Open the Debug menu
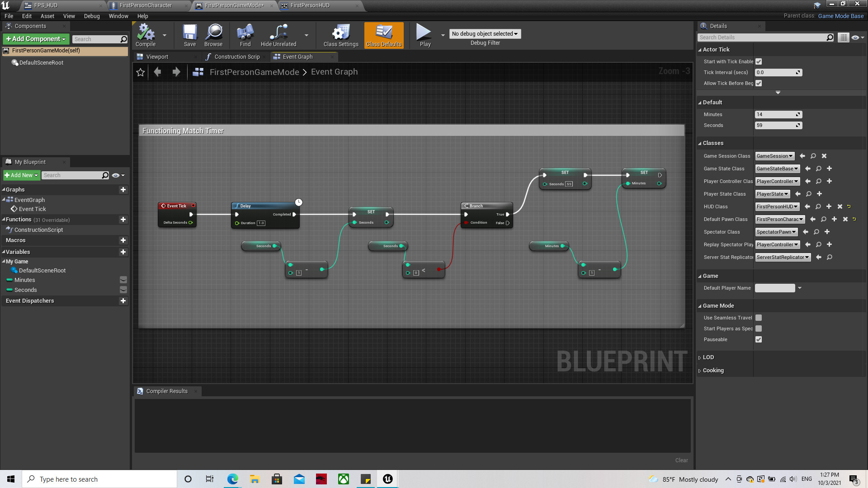The height and width of the screenshot is (488, 868). click(x=92, y=16)
